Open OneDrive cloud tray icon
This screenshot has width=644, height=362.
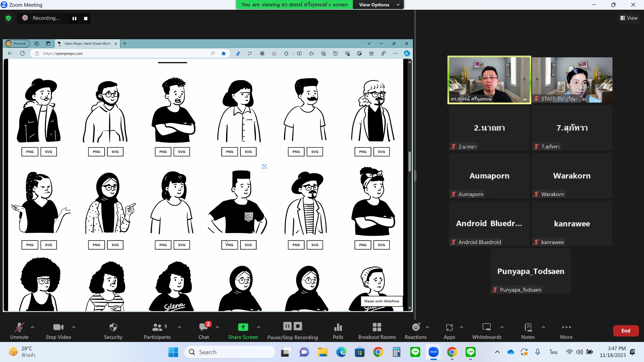[511, 352]
